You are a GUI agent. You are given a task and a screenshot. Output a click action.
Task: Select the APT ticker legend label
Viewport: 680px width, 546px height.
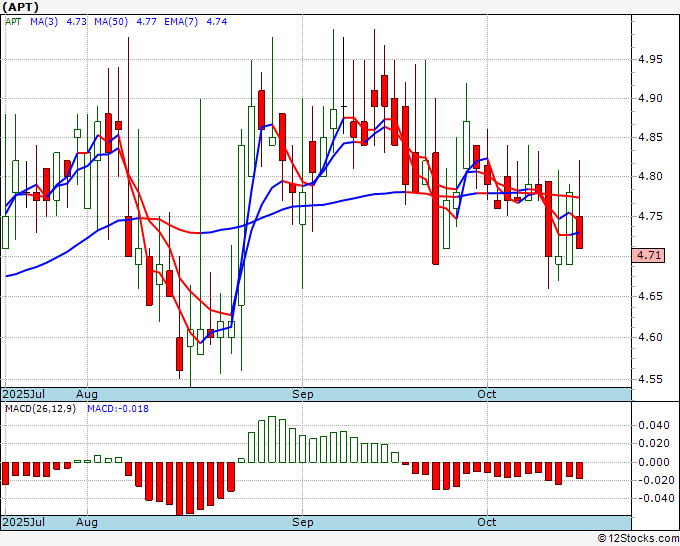coord(13,22)
